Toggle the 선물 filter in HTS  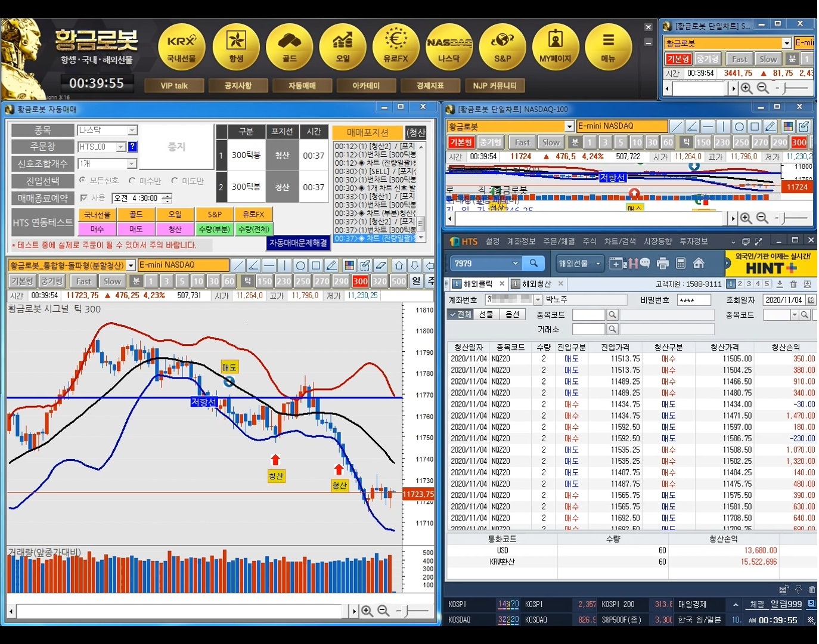tap(486, 314)
